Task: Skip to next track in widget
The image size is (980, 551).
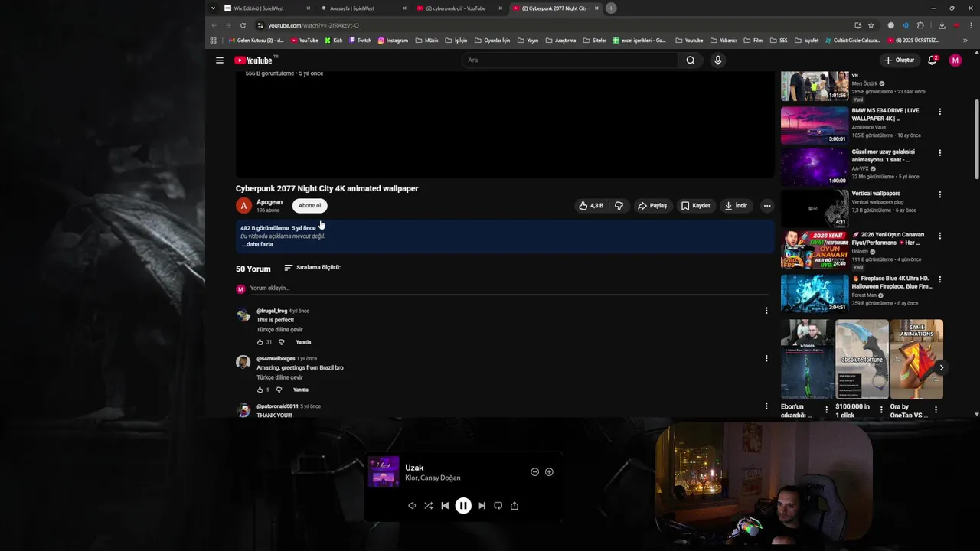Action: [482, 506]
